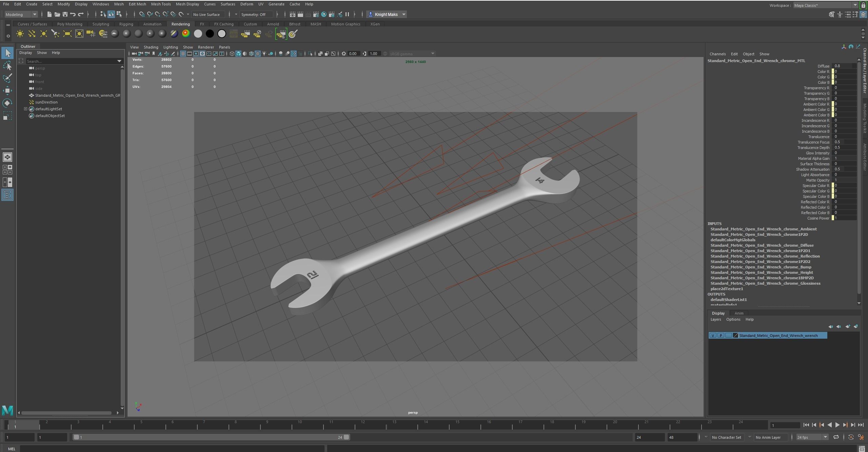
Task: Click the New Scene file icon
Action: tap(49, 14)
